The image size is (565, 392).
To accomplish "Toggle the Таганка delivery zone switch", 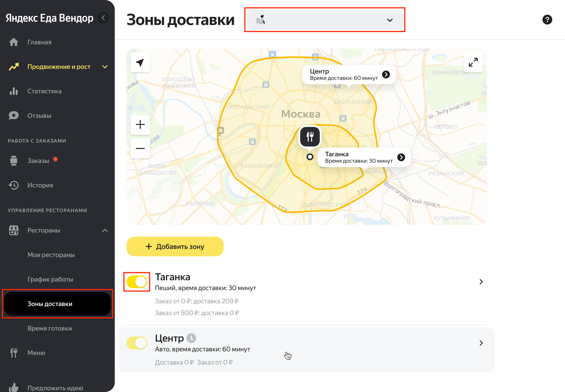I will click(x=137, y=282).
